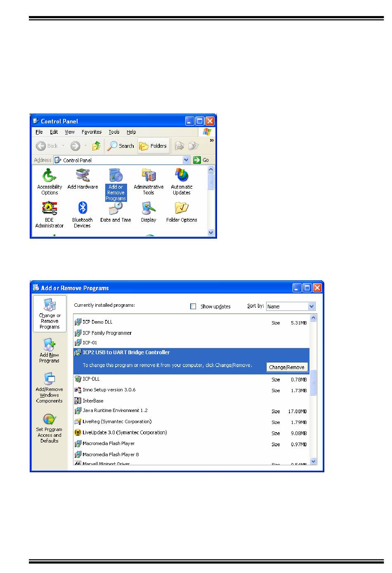Viewport: 392px width, 573px height.
Task: Select ICP2 USB to UART Bridge Controller
Action: coord(191,361)
